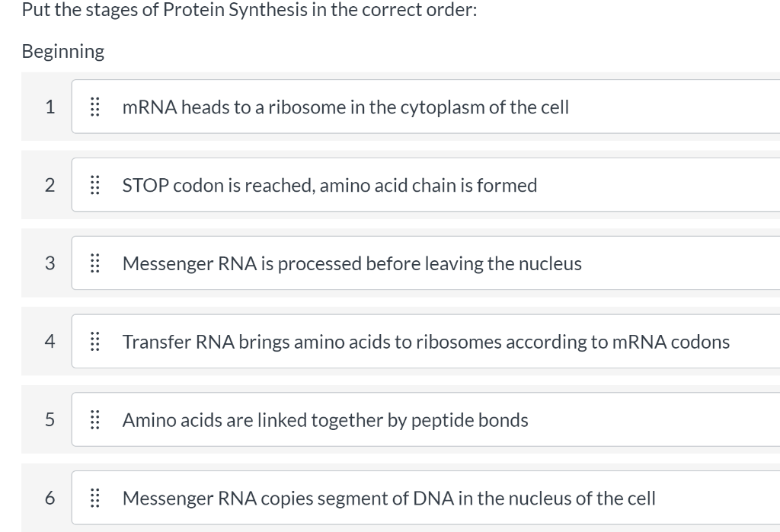Click the number 1 position label
Viewport: 780px width, 532px height.
tap(50, 107)
